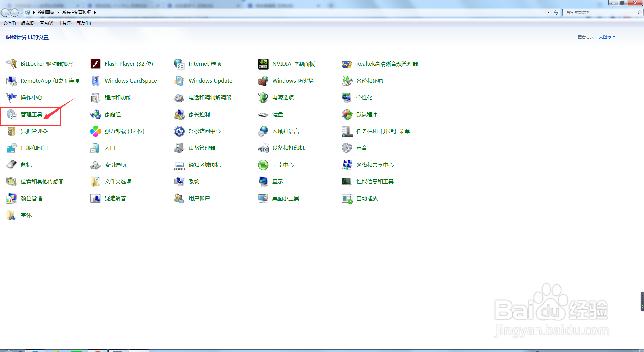Open 声音 speaker icon
The height and width of the screenshot is (352, 644).
tap(347, 148)
